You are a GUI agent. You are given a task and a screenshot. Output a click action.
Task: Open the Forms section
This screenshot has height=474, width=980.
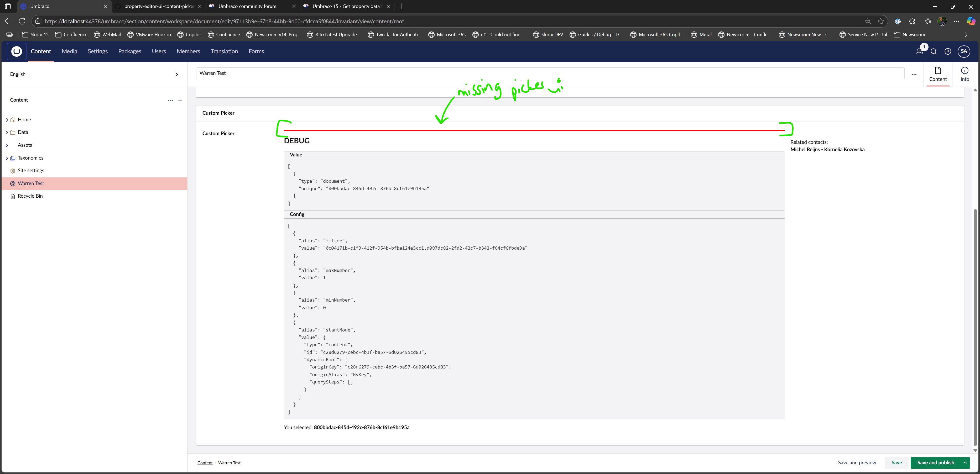point(256,51)
